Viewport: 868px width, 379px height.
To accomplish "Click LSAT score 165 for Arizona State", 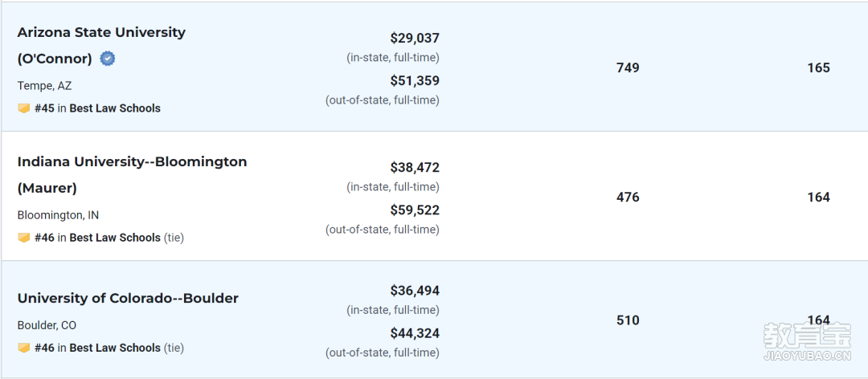I will coord(819,68).
